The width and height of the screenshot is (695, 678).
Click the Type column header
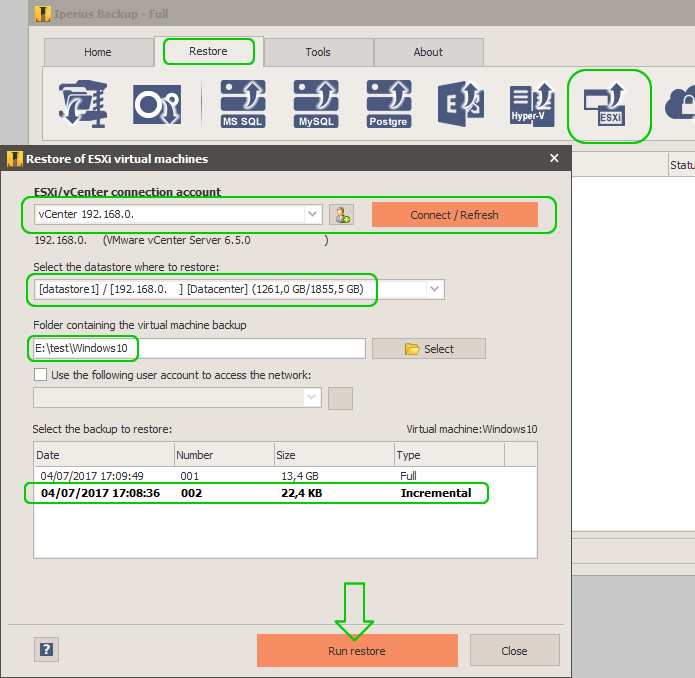point(449,455)
